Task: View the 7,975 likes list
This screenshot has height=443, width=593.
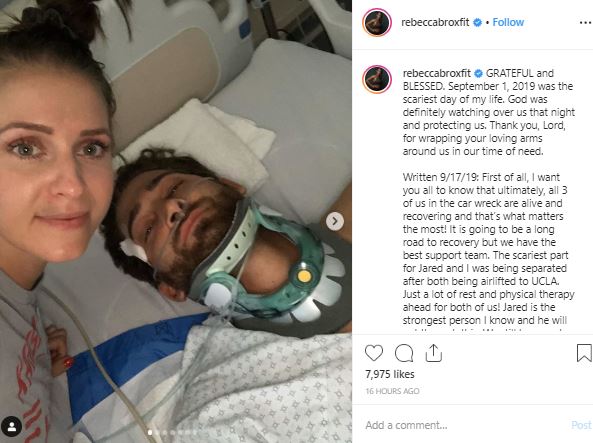Action: (390, 374)
